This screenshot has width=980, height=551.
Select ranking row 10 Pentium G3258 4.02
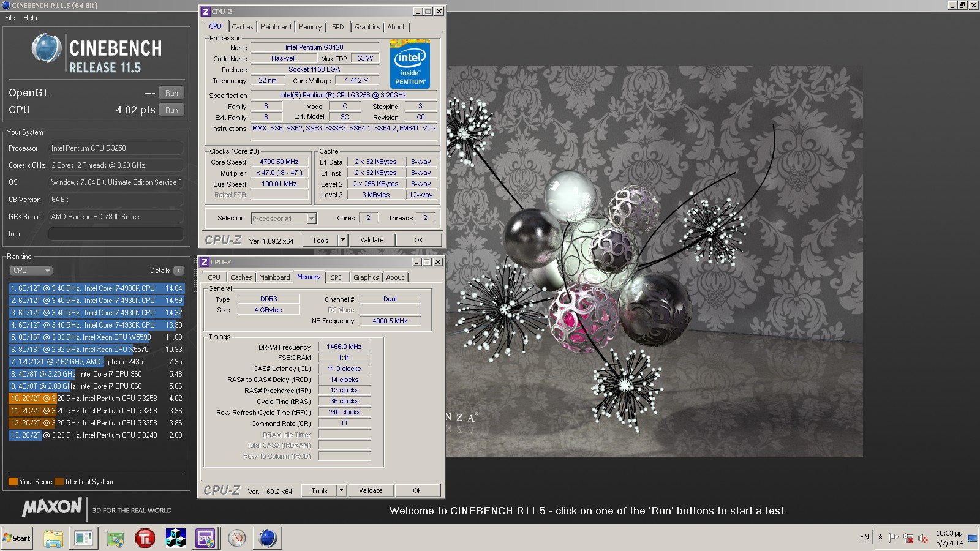click(x=96, y=399)
